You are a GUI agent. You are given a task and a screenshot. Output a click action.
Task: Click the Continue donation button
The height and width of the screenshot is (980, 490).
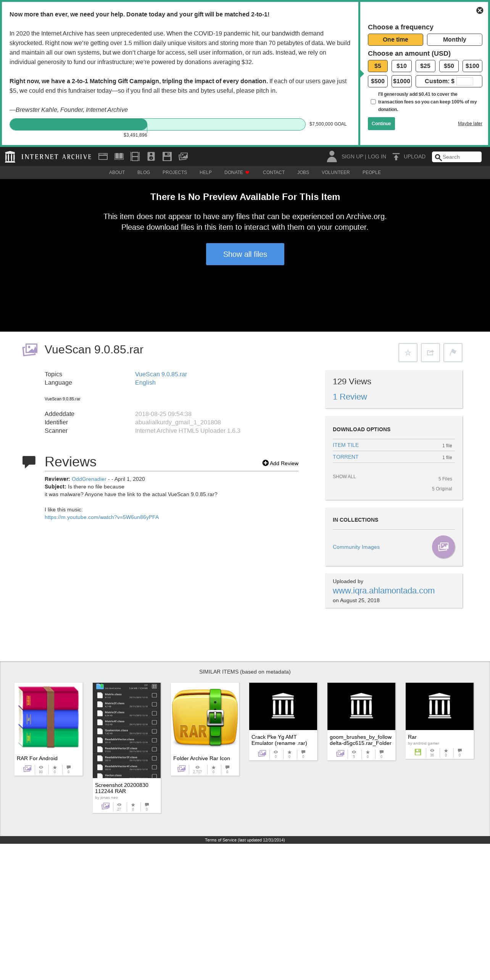381,124
